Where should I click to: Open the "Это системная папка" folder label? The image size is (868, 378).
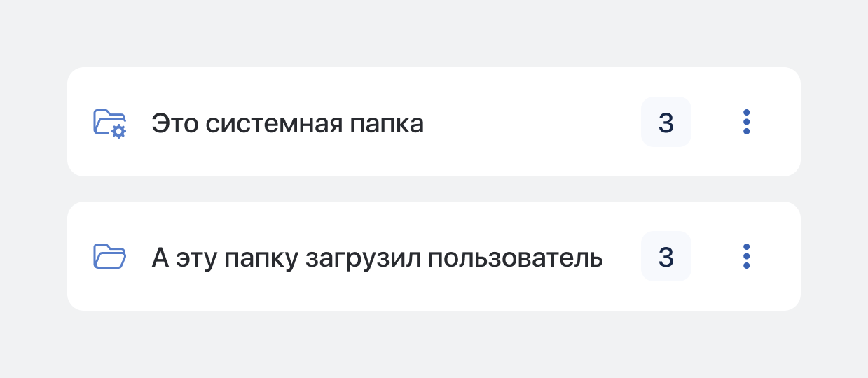(x=288, y=123)
